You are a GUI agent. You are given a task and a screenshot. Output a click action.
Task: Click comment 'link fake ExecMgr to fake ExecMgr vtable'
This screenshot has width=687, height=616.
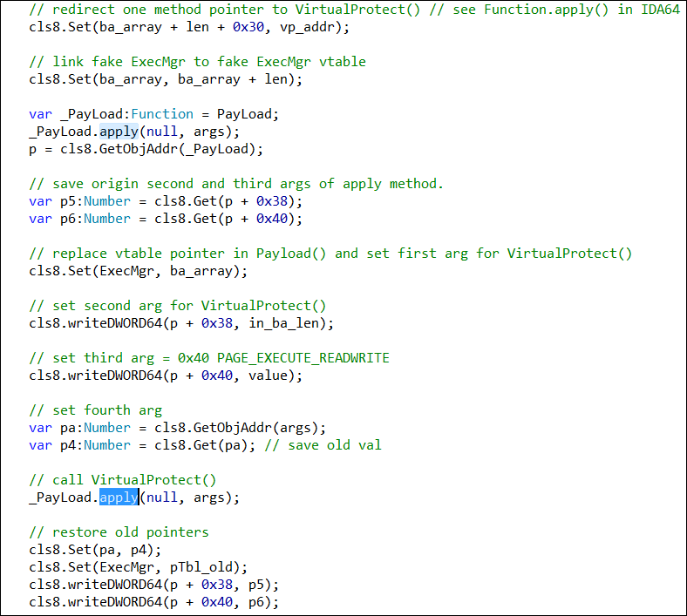[197, 62]
